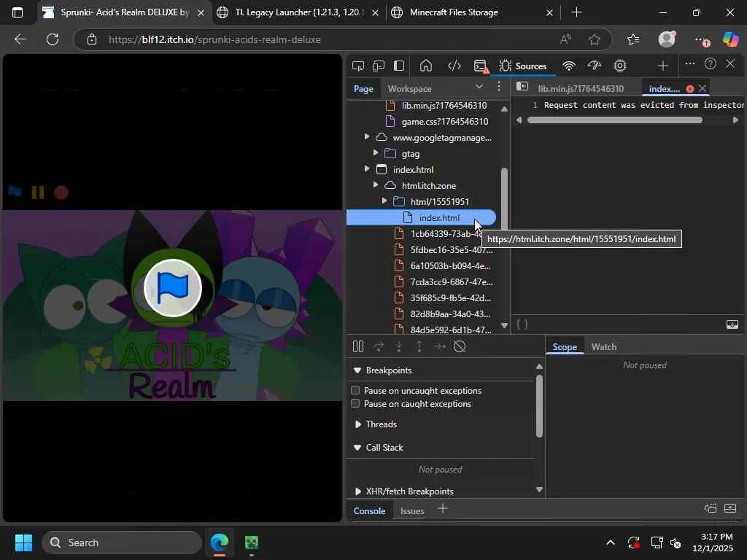Open game.css?1764546310 file
747x560 pixels.
(444, 122)
